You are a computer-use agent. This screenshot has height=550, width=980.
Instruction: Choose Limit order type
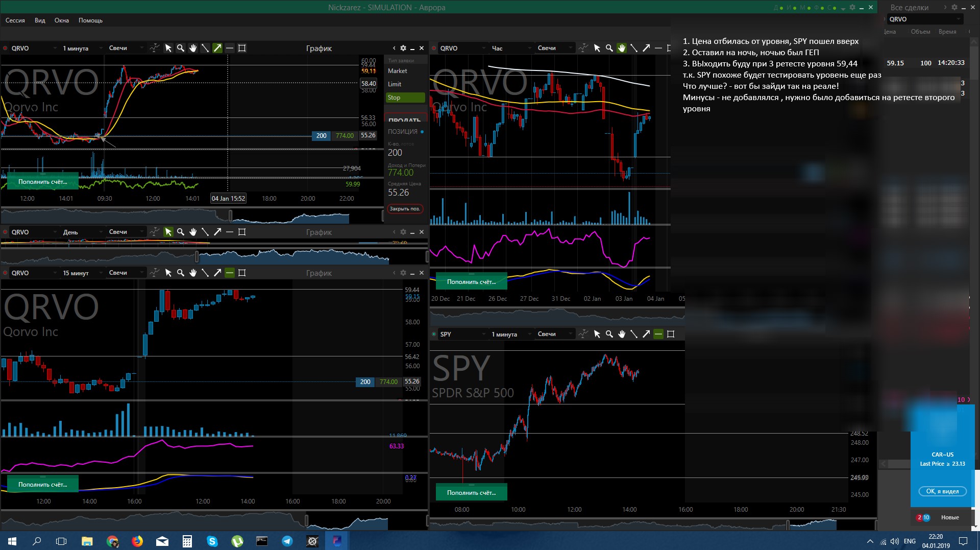[x=405, y=84]
